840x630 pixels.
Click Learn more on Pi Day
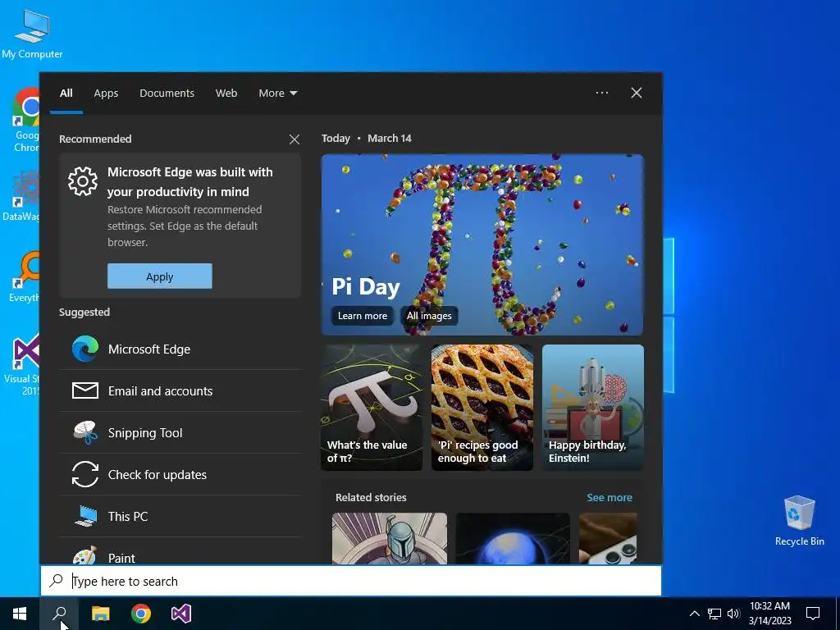(362, 316)
